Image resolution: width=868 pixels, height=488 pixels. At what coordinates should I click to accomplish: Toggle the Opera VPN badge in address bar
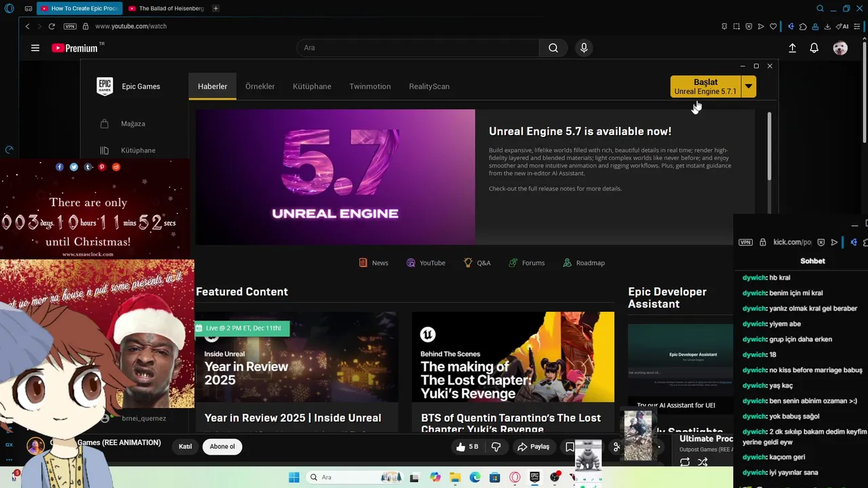click(70, 26)
